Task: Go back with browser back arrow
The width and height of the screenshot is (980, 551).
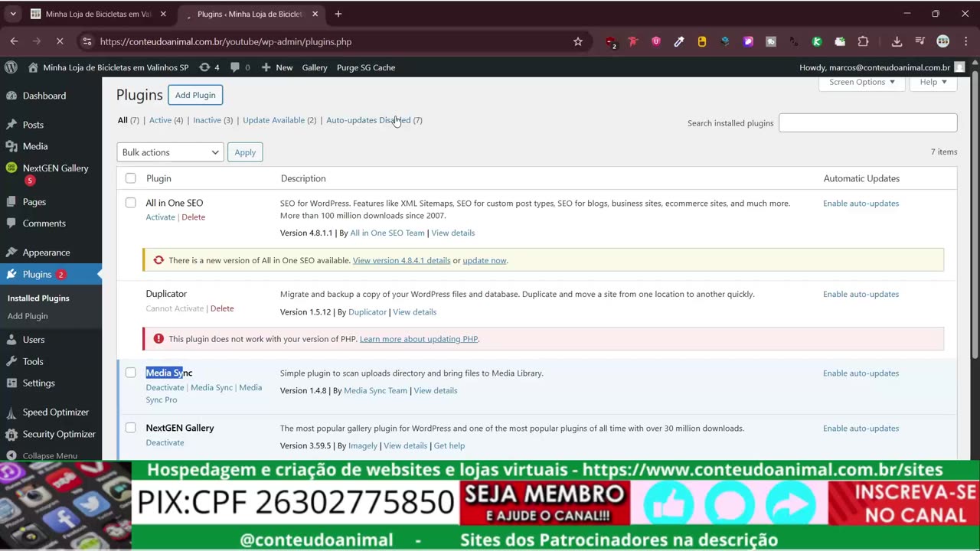Action: (15, 41)
